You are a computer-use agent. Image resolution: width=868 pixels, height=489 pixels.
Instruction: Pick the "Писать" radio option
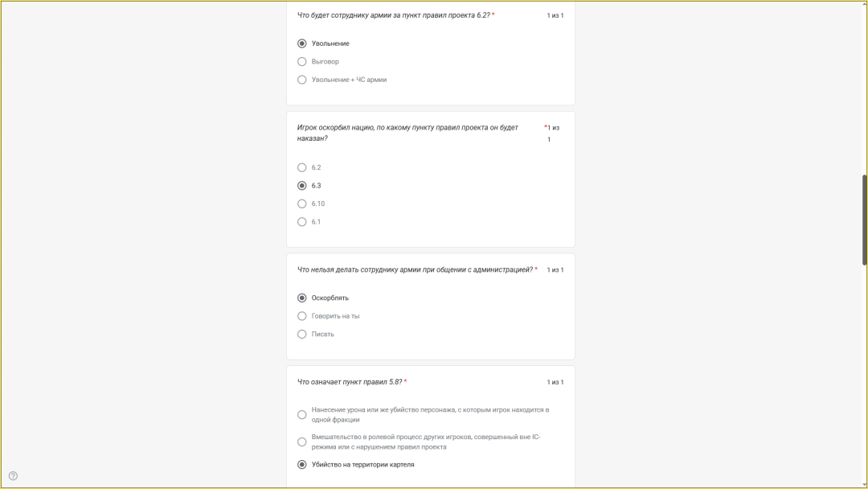[302, 335]
